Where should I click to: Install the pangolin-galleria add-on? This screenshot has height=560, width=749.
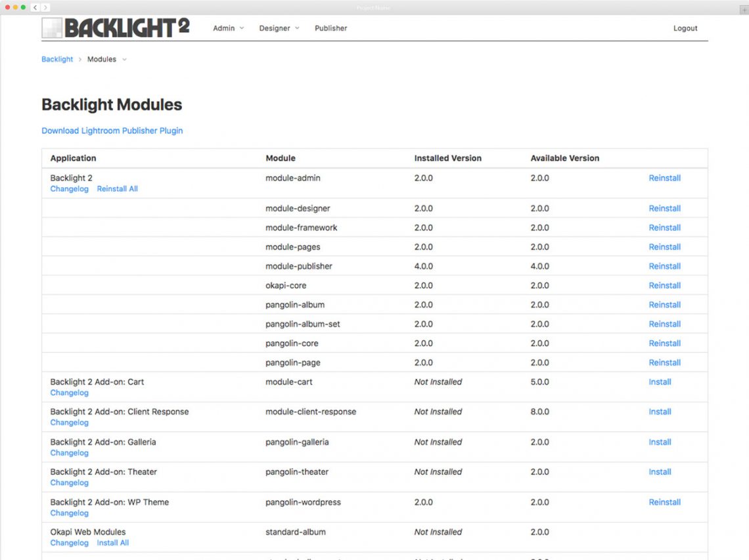(660, 442)
